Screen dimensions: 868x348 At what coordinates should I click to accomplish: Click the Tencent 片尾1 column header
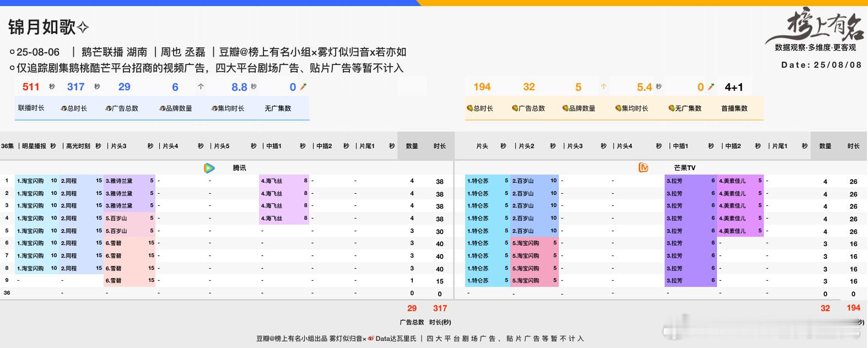click(x=367, y=146)
